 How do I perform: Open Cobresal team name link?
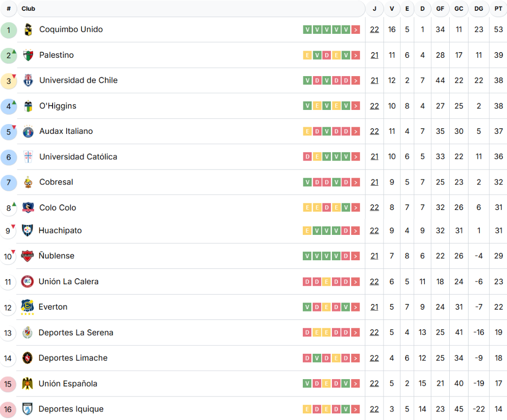[x=56, y=182]
